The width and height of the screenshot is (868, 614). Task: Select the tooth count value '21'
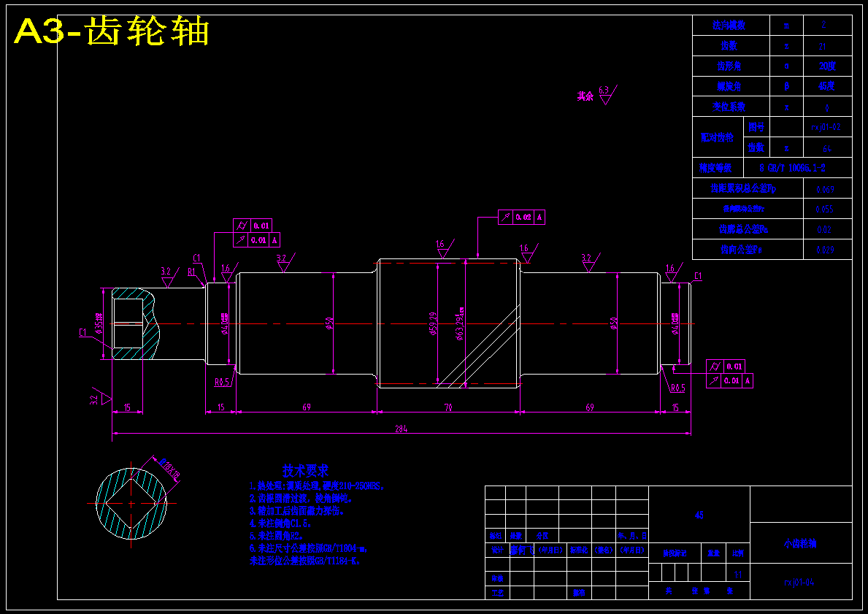[823, 47]
